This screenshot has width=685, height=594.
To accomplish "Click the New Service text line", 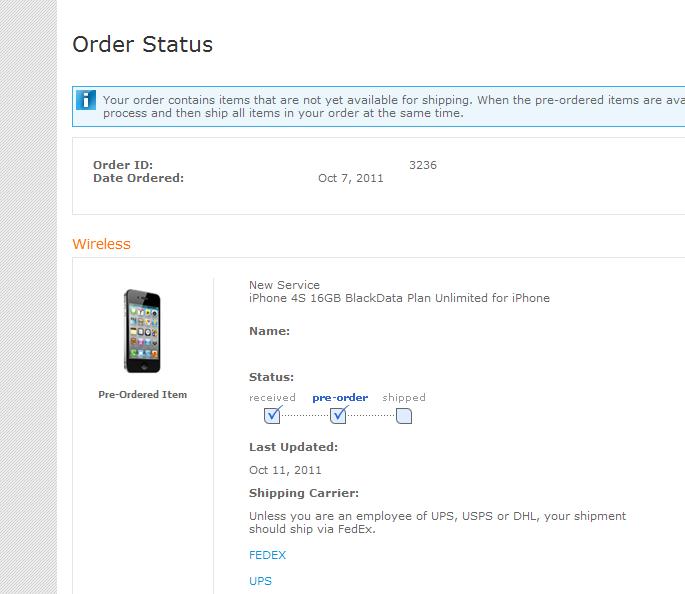I will tap(284, 285).
